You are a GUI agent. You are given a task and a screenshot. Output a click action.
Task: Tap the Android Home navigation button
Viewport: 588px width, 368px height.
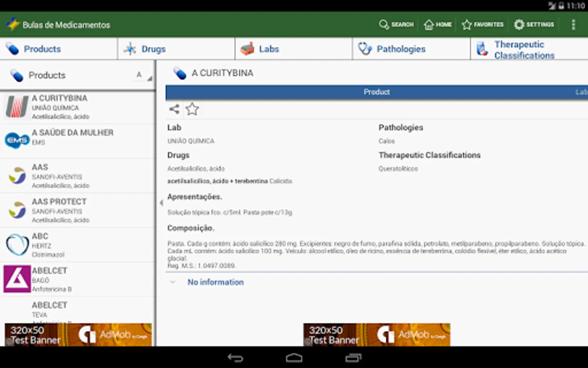(294, 358)
